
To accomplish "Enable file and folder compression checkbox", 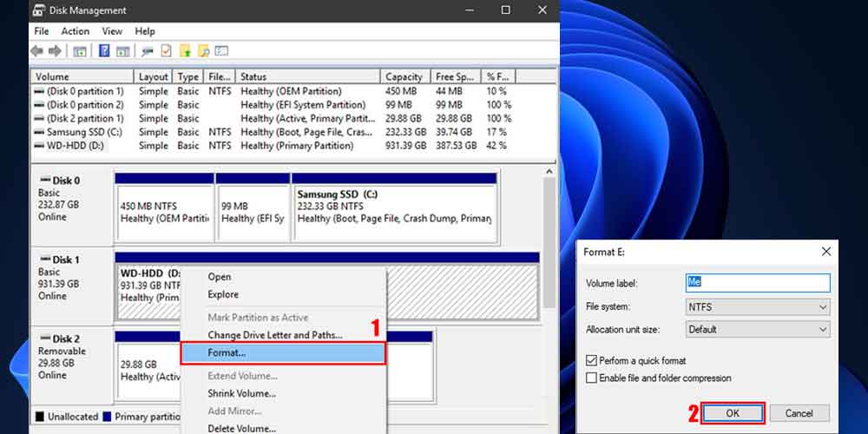I will [x=592, y=378].
